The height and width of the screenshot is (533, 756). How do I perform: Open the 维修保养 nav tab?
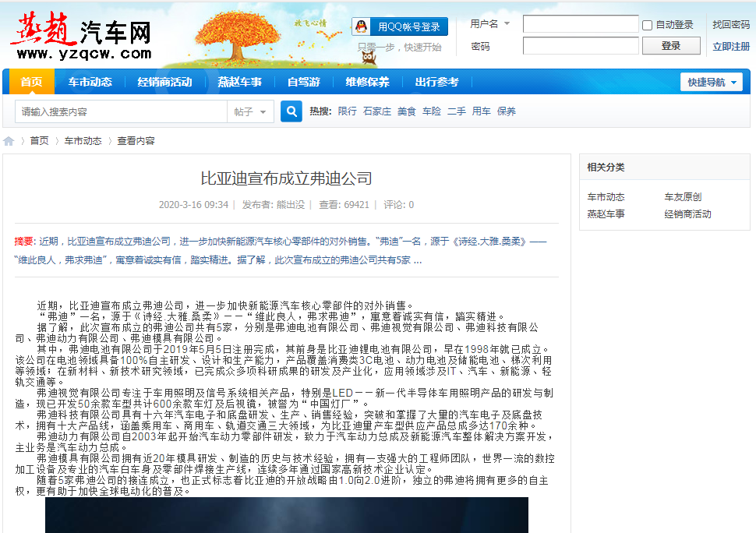[367, 82]
